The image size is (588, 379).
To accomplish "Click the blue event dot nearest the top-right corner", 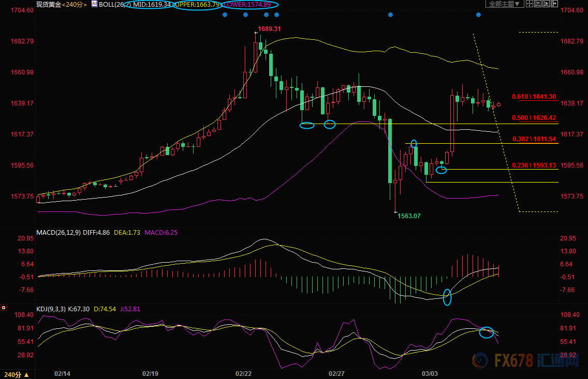I will pyautogui.click(x=478, y=15).
